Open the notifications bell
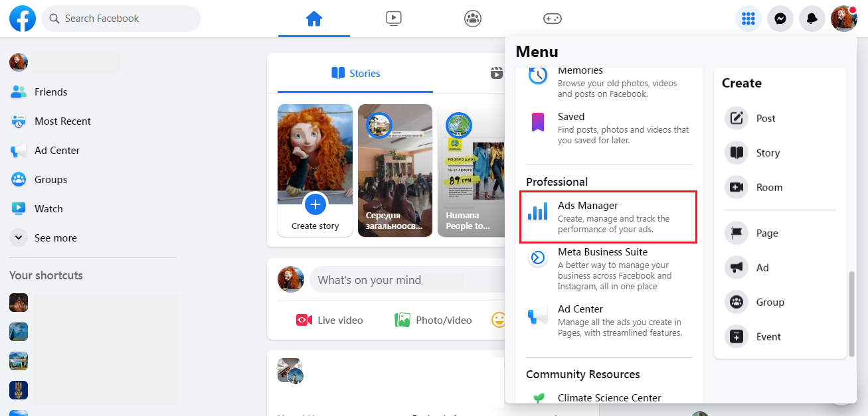 (x=812, y=19)
